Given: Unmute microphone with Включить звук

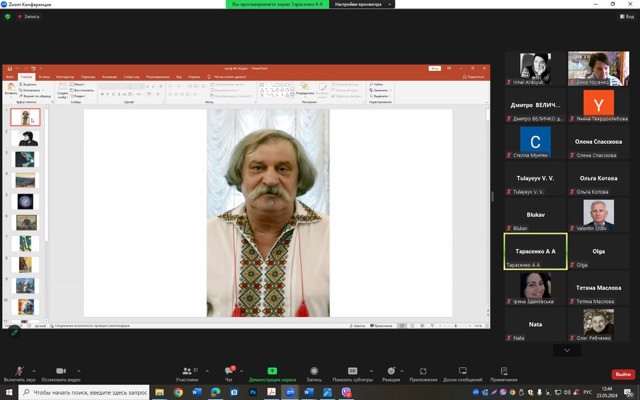Looking at the screenshot, I should (19, 372).
